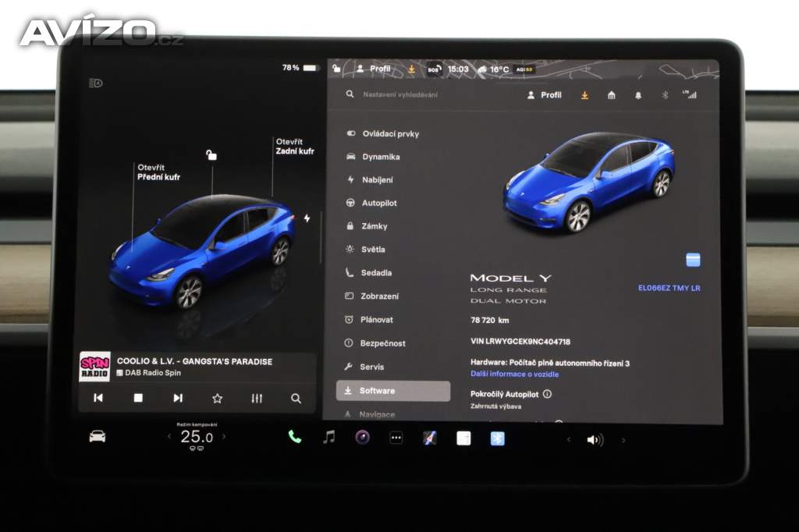The width and height of the screenshot is (799, 532).
Task: Mute audio via the speaker icon
Action: click(595, 440)
